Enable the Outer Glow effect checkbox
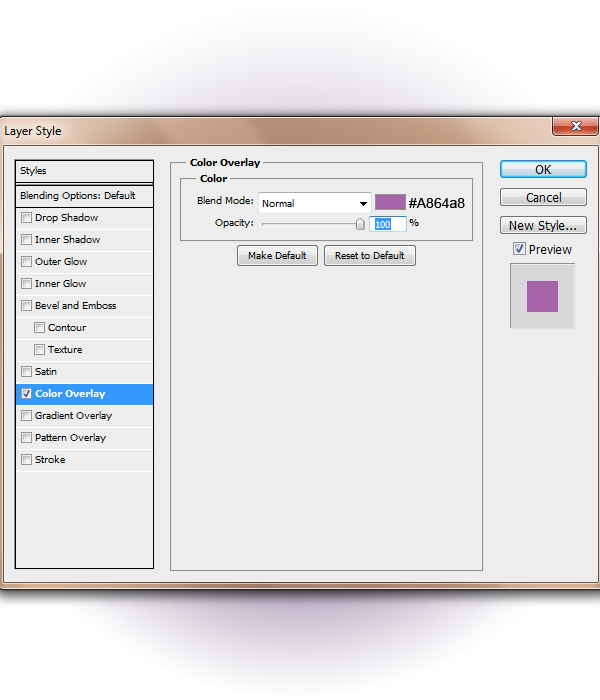This screenshot has height=700, width=600. tap(26, 262)
